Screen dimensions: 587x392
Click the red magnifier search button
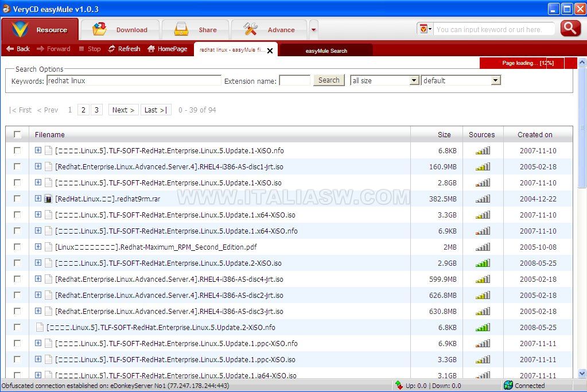[570, 28]
